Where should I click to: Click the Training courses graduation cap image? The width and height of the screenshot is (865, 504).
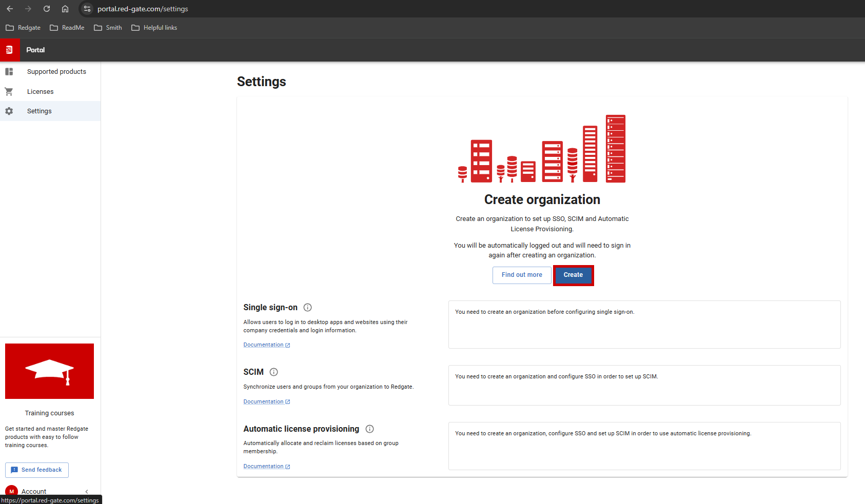coord(49,371)
